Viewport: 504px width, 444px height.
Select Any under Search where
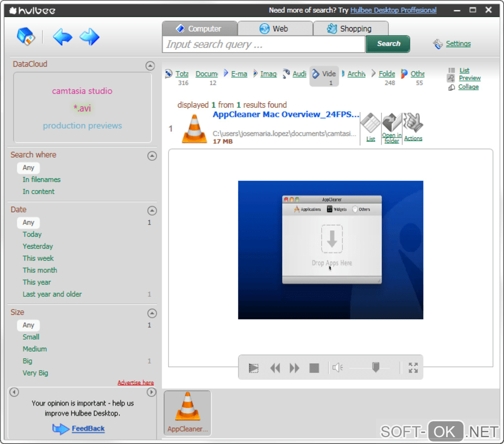(x=28, y=168)
